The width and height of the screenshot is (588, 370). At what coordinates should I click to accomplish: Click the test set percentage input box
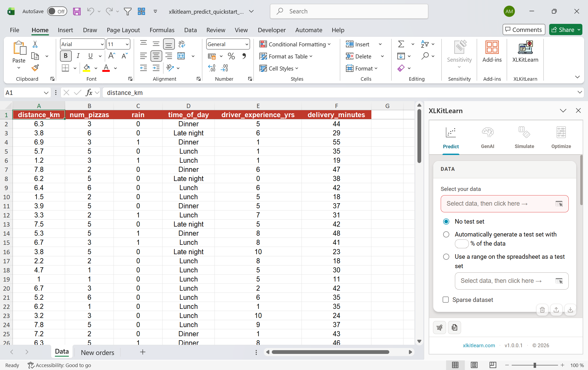tap(462, 243)
